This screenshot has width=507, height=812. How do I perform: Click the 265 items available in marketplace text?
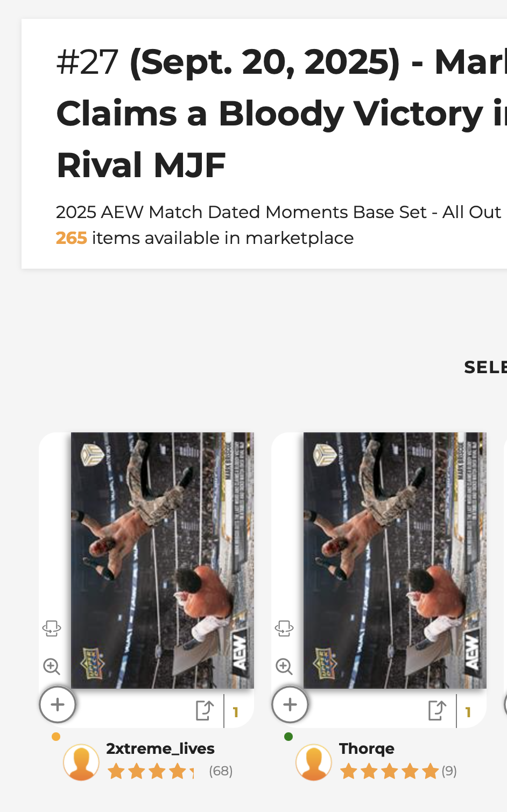(205, 238)
